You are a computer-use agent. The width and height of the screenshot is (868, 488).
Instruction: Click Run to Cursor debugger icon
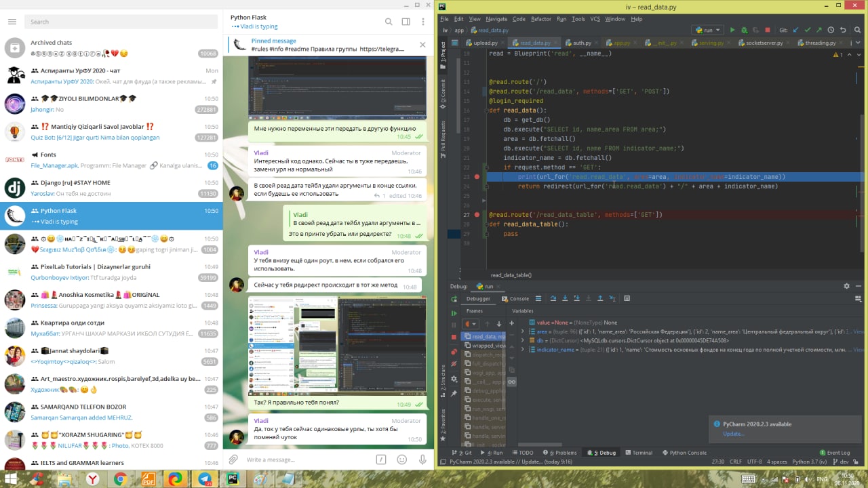pos(612,298)
